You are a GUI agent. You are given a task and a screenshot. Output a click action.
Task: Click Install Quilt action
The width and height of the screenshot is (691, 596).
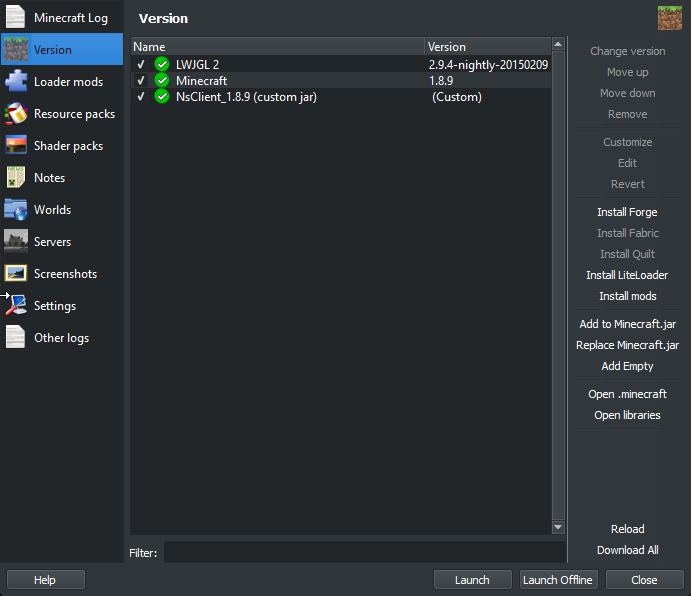(627, 254)
